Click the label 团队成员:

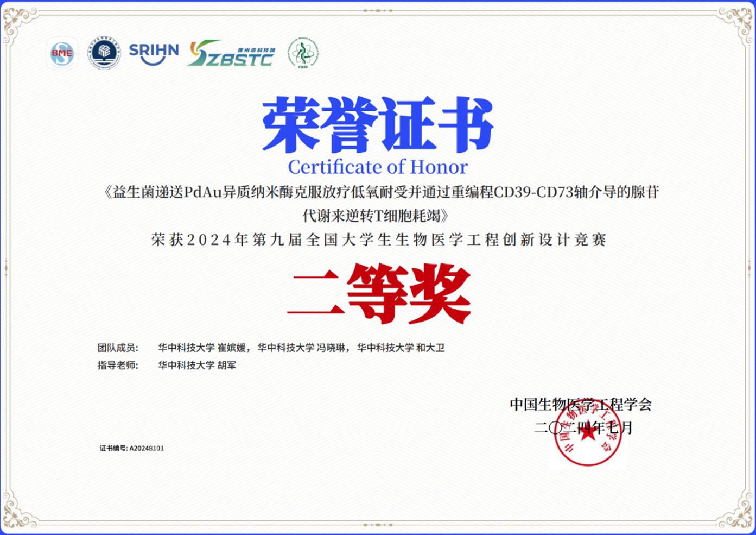pos(118,348)
